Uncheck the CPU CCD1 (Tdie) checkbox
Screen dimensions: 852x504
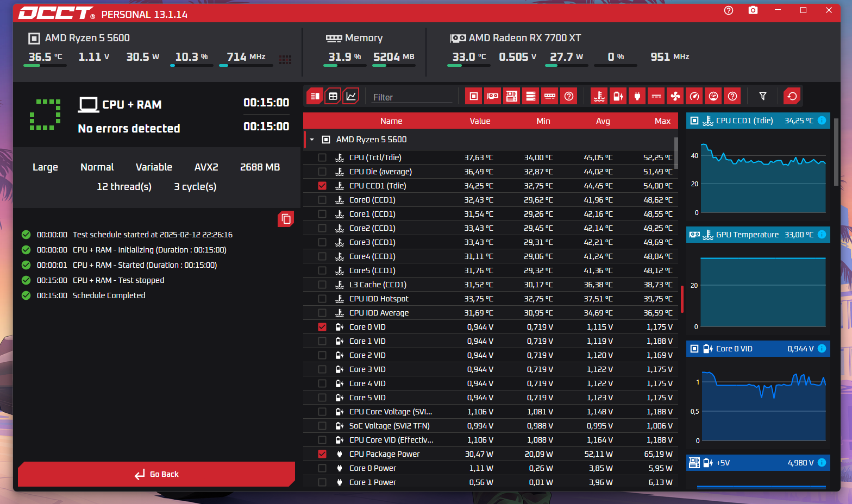tap(322, 186)
